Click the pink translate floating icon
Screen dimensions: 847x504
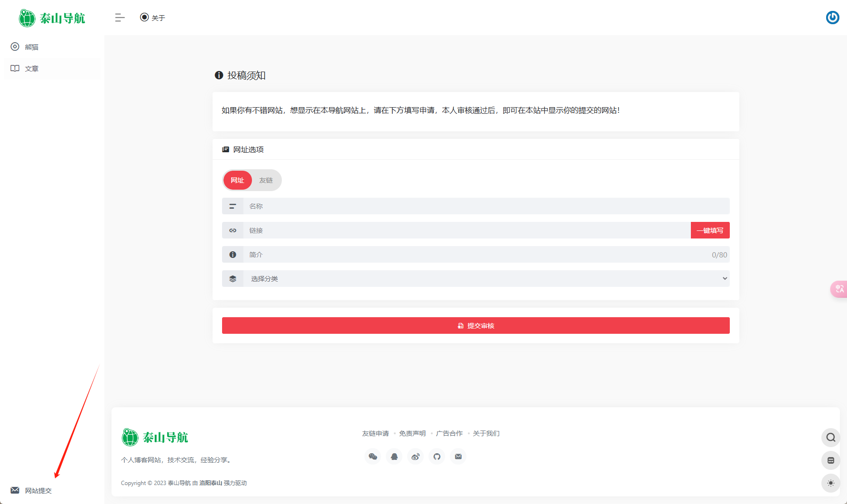[839, 289]
